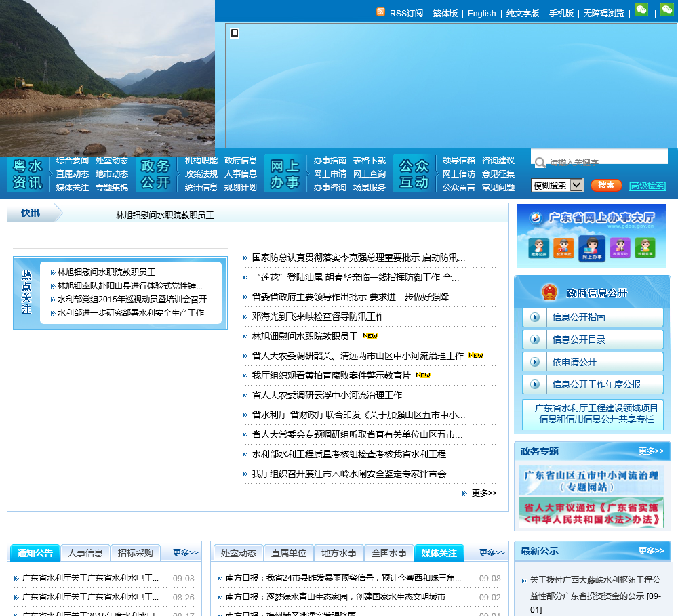The width and height of the screenshot is (678, 616).
Task: Switch to the 通知公告 tab
Action: 35,553
